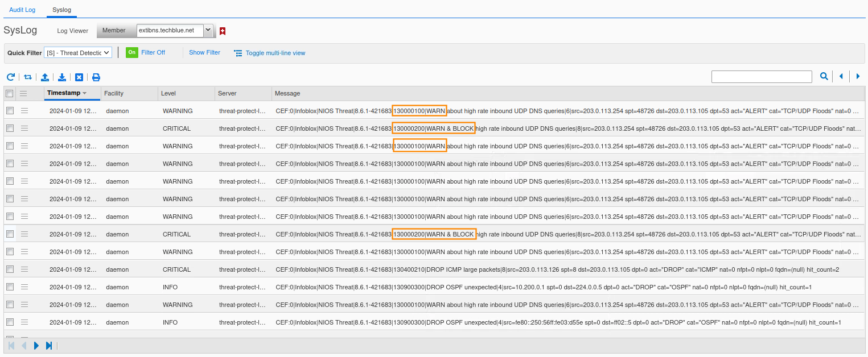Click the blue X clear icon
This screenshot has height=357, width=868.
[x=79, y=77]
